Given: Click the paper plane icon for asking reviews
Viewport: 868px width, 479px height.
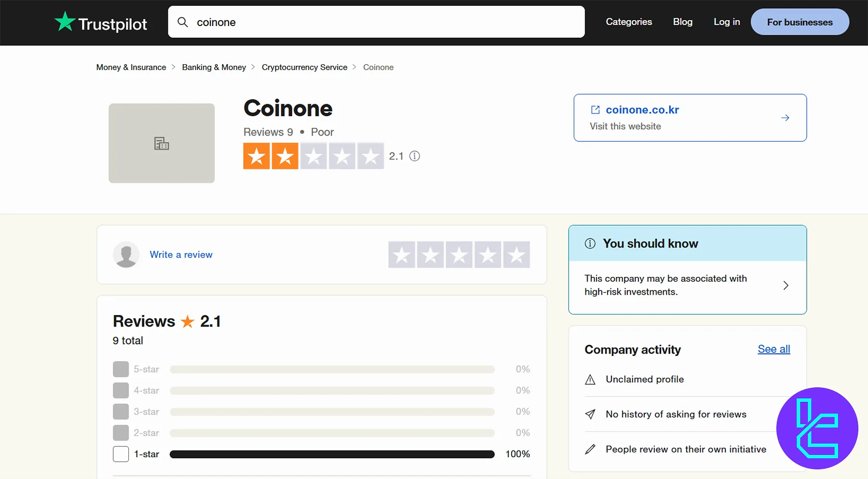Looking at the screenshot, I should (590, 414).
